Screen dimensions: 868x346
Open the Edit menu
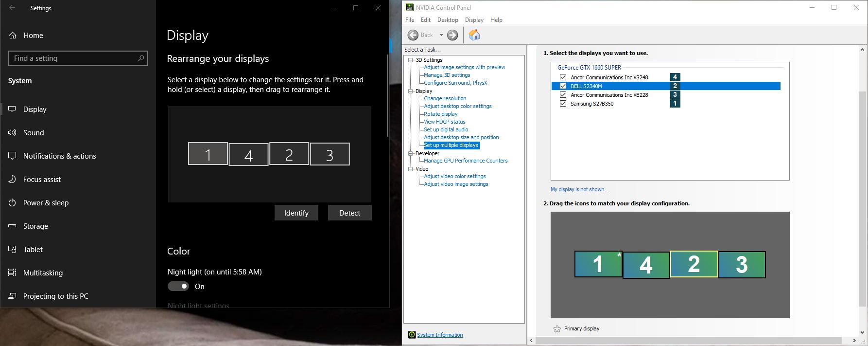(x=426, y=20)
